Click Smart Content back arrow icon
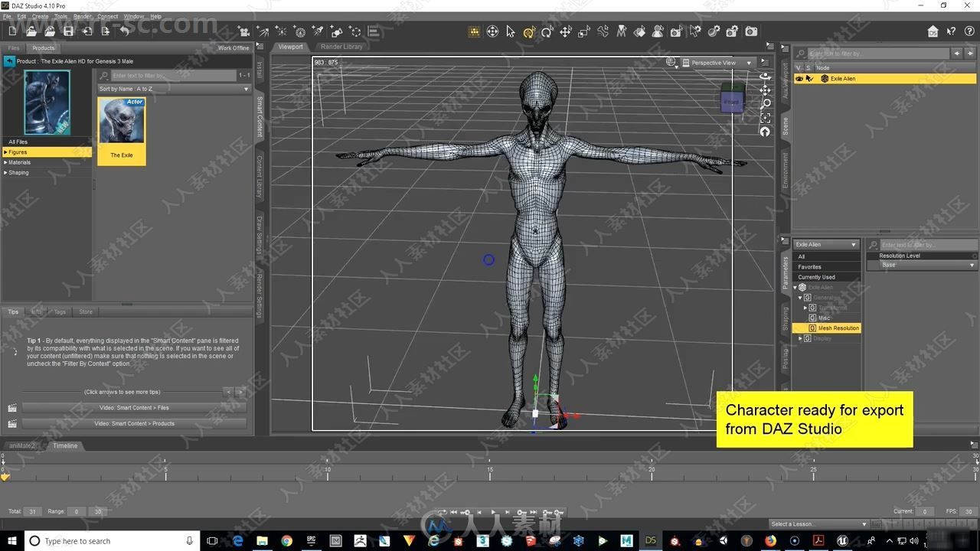 pos(9,61)
